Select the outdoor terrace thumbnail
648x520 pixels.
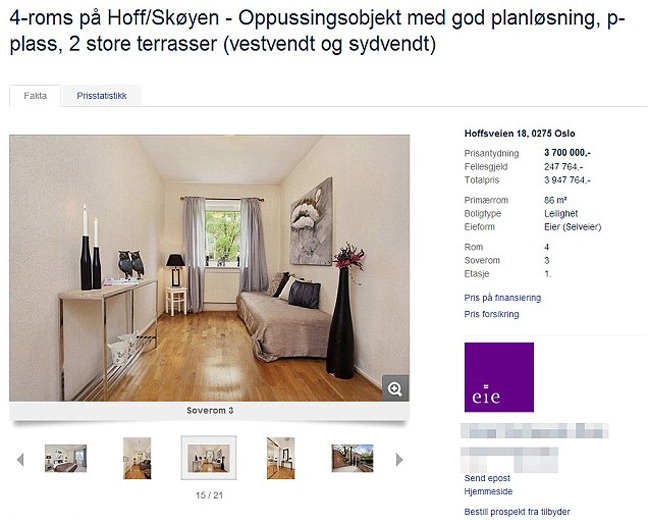(x=352, y=458)
